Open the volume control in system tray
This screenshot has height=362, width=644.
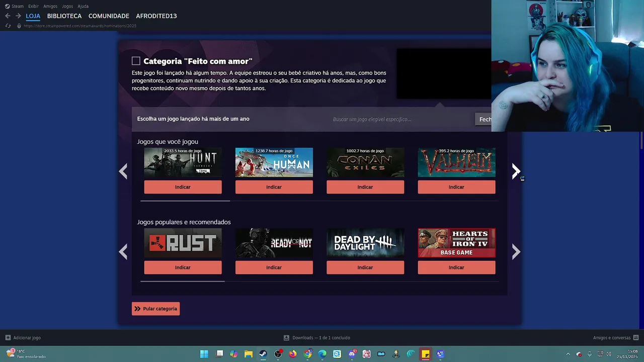pyautogui.click(x=609, y=354)
